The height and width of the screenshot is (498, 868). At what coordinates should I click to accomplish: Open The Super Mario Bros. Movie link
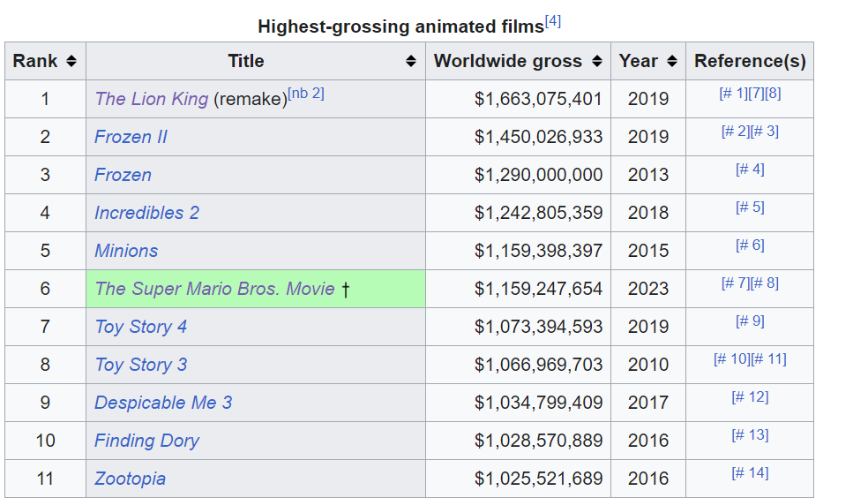coord(214,289)
